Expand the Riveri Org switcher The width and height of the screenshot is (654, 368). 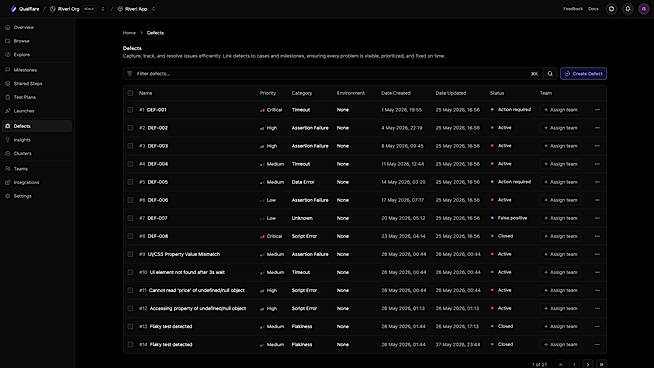click(x=103, y=9)
